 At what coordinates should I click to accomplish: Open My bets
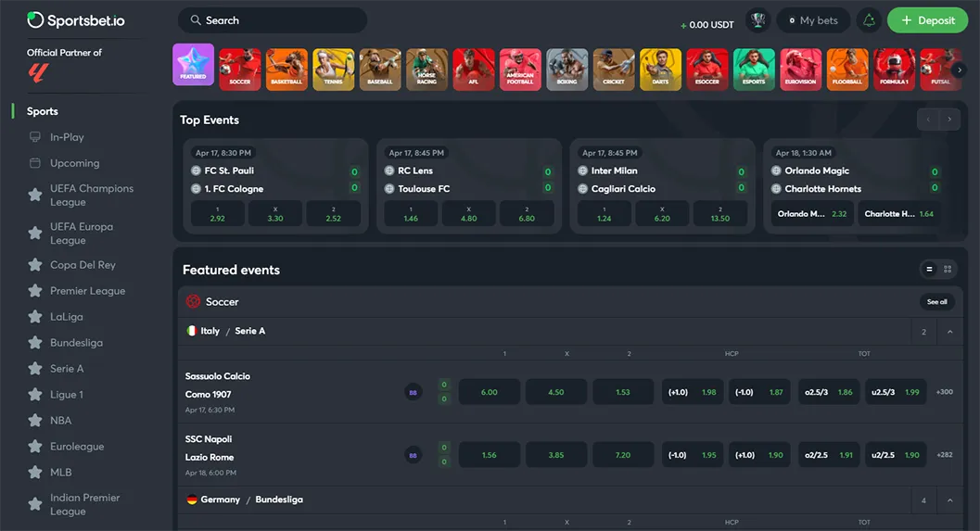(812, 20)
